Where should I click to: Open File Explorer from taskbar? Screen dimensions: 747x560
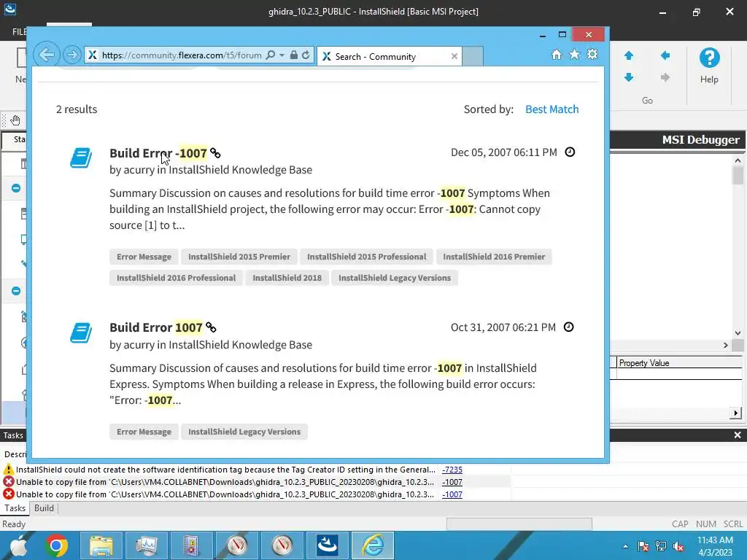(x=101, y=545)
